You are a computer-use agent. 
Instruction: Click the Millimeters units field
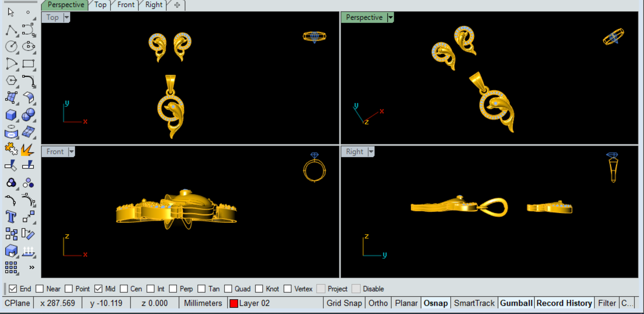pos(203,303)
